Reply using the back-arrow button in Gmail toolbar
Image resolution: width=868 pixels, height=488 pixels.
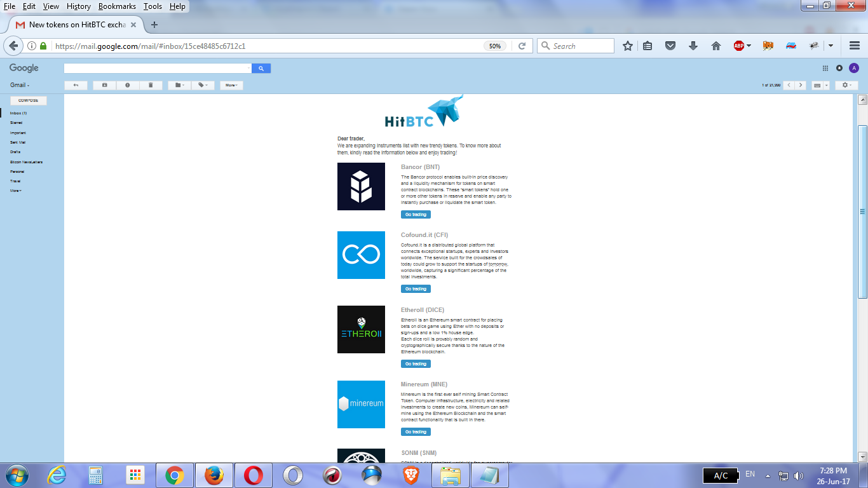pos(76,85)
